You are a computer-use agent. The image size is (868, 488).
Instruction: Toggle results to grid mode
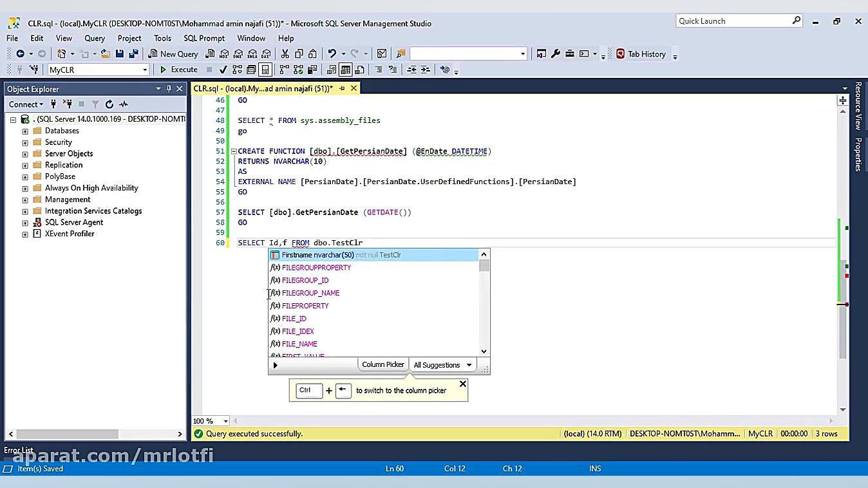346,69
